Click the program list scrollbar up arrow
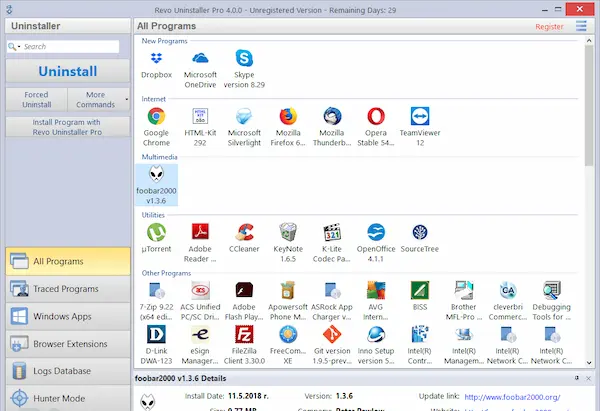The height and width of the screenshot is (411, 600). tap(589, 40)
